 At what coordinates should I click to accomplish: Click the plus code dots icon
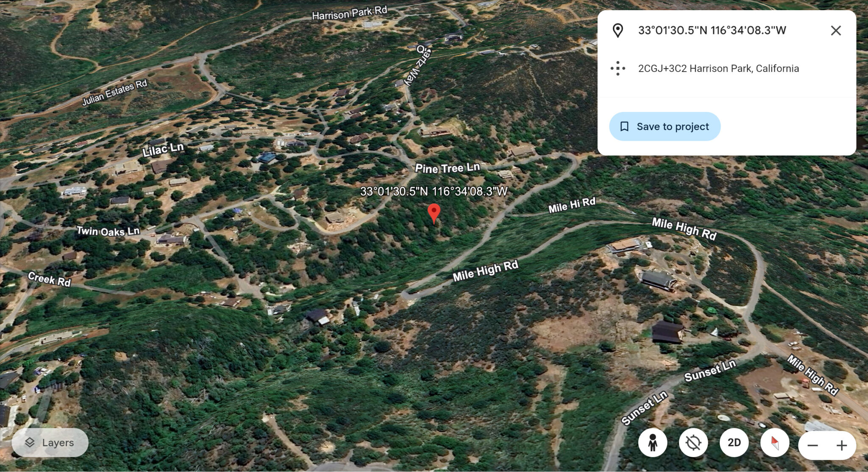[x=618, y=68]
